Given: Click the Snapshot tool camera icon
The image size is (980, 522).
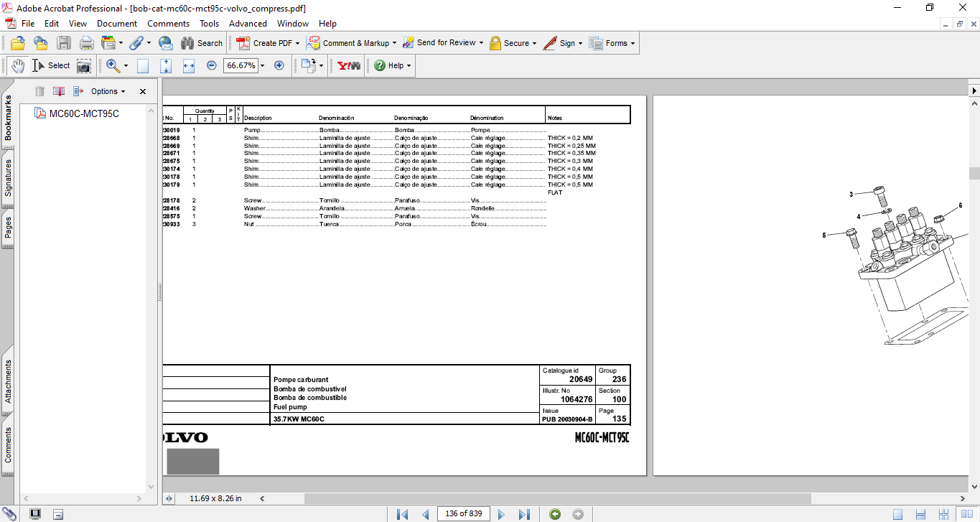Looking at the screenshot, I should [x=84, y=65].
